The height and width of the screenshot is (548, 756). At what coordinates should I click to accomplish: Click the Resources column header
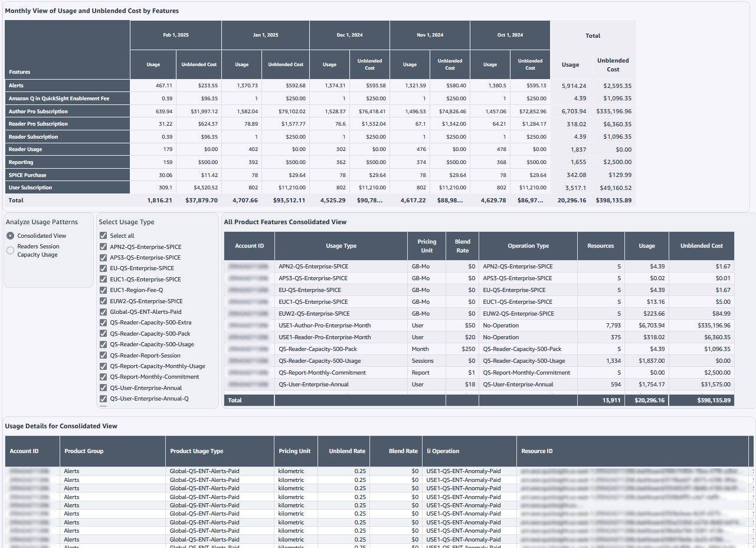click(600, 246)
